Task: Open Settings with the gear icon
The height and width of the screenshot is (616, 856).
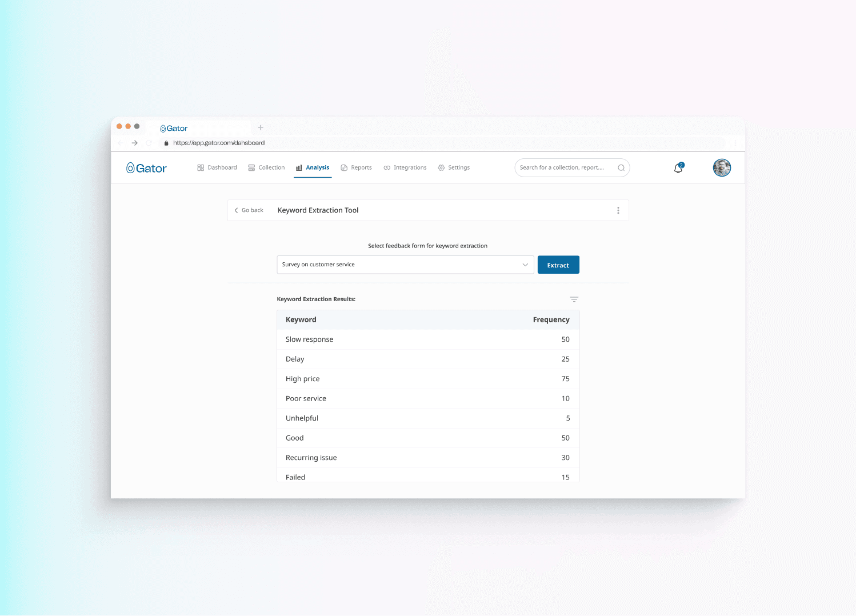Action: click(441, 167)
